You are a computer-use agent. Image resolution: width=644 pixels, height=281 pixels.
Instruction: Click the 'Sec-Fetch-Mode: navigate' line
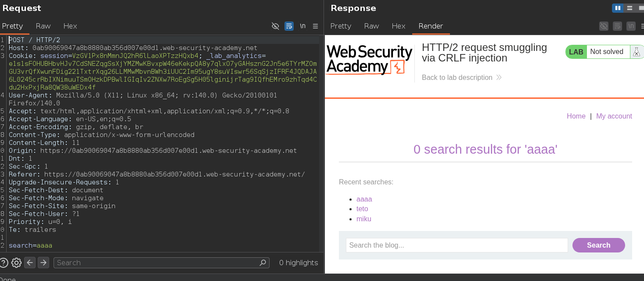tap(56, 198)
